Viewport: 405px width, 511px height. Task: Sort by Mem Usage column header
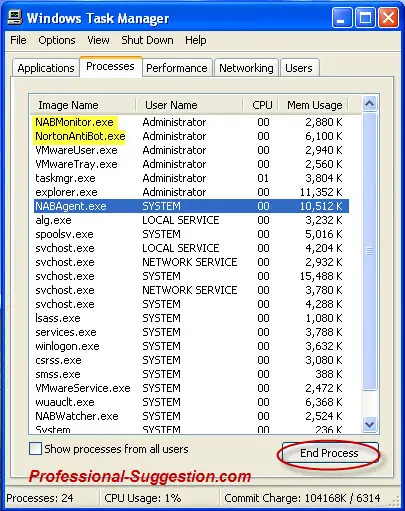313,105
